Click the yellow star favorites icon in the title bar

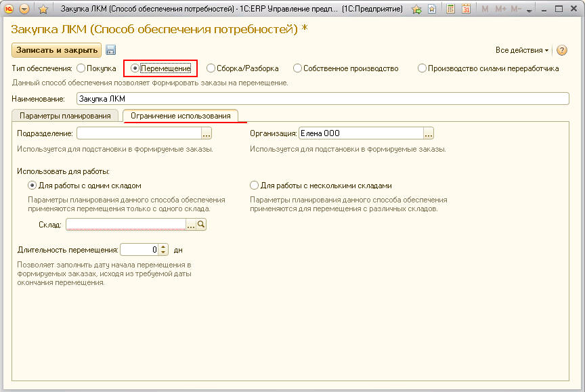point(43,9)
